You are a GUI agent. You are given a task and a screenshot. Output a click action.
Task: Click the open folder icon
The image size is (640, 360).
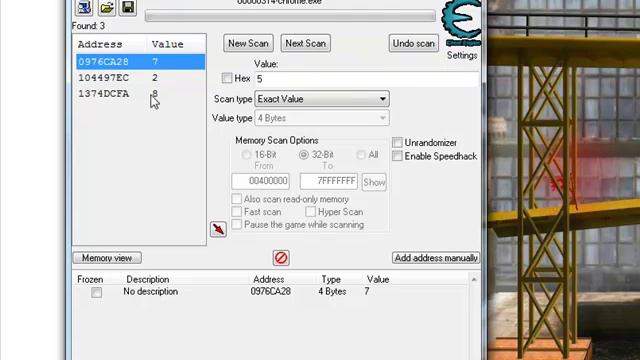click(x=107, y=7)
